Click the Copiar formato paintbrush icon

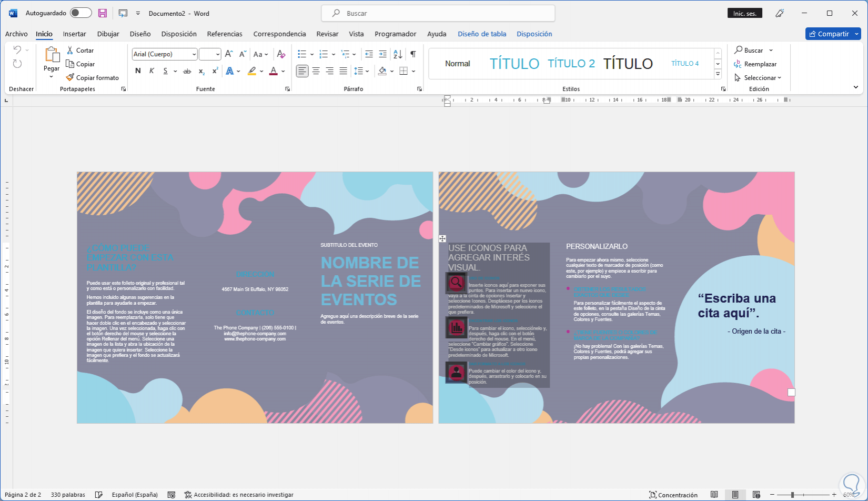click(x=70, y=77)
